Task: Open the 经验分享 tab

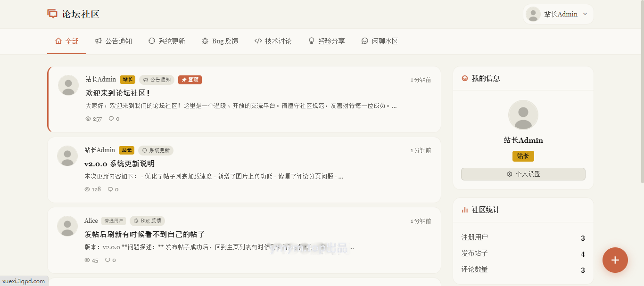Action: 326,41
